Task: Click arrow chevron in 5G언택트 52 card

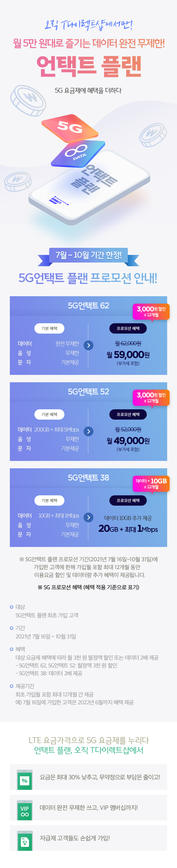Action: tap(88, 431)
